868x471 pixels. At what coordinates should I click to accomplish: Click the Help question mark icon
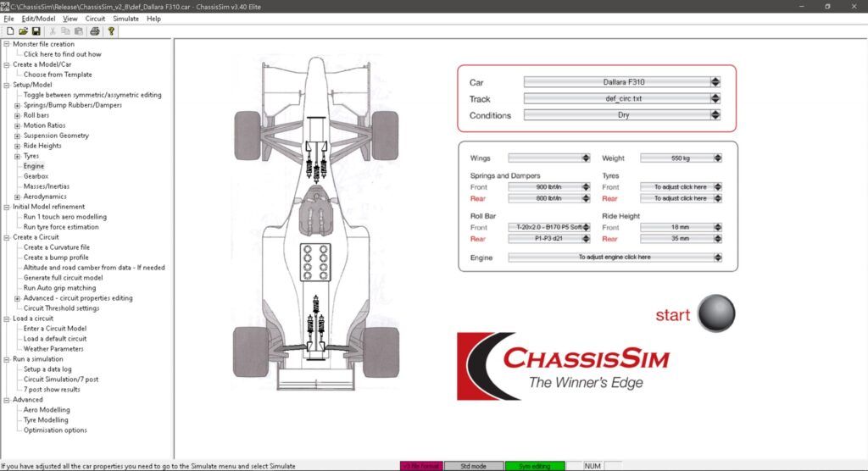pos(111,31)
